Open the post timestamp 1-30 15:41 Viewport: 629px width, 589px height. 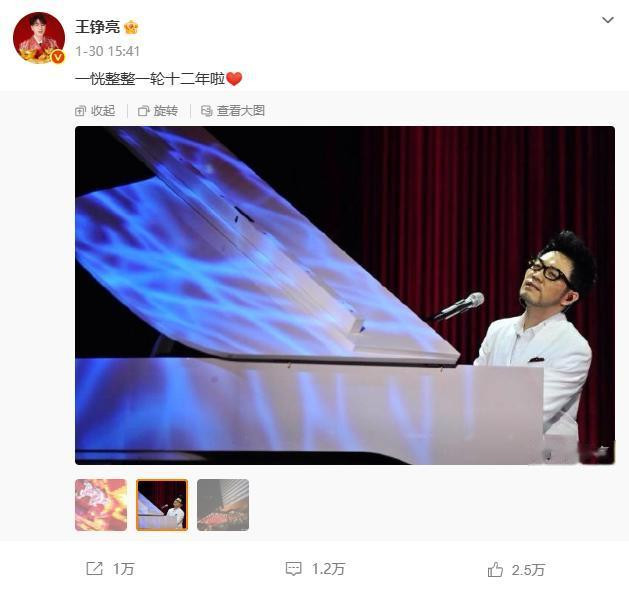[108, 51]
